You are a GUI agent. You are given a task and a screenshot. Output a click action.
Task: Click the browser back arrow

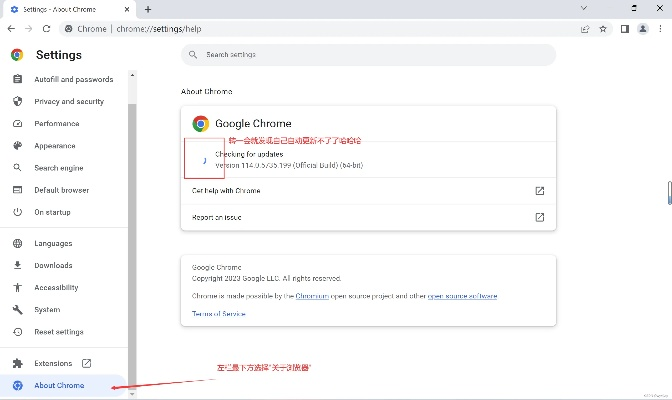[x=11, y=29]
